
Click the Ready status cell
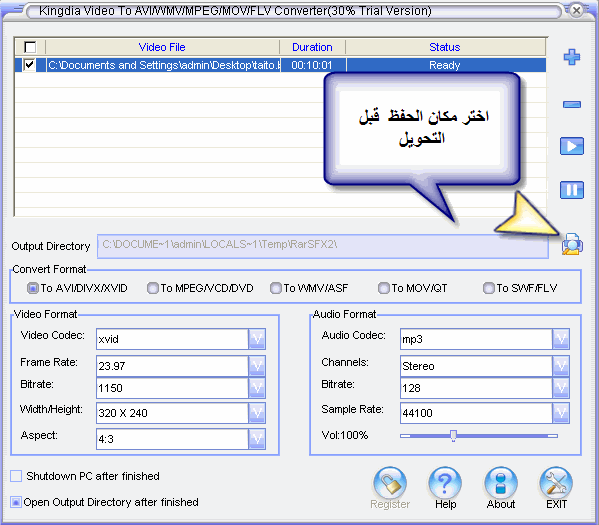point(445,65)
